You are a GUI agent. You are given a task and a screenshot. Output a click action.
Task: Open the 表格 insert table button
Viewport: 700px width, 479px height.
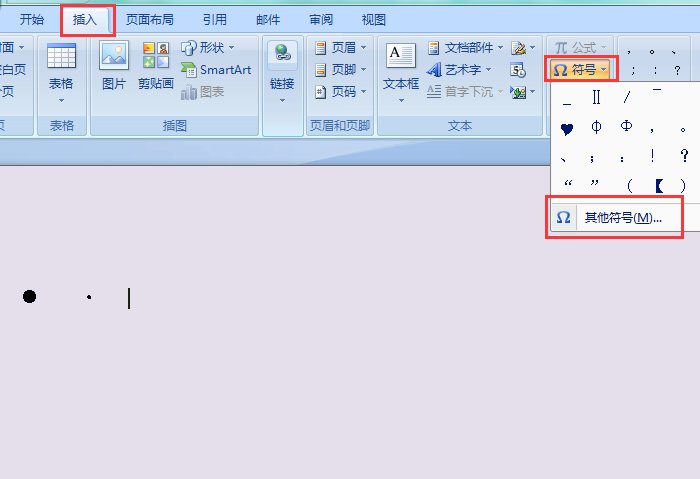coord(61,72)
